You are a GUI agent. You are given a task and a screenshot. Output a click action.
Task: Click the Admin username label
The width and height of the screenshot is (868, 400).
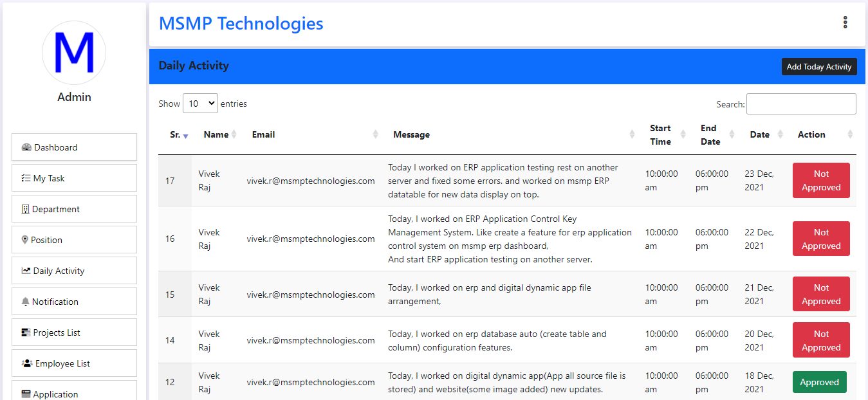74,97
